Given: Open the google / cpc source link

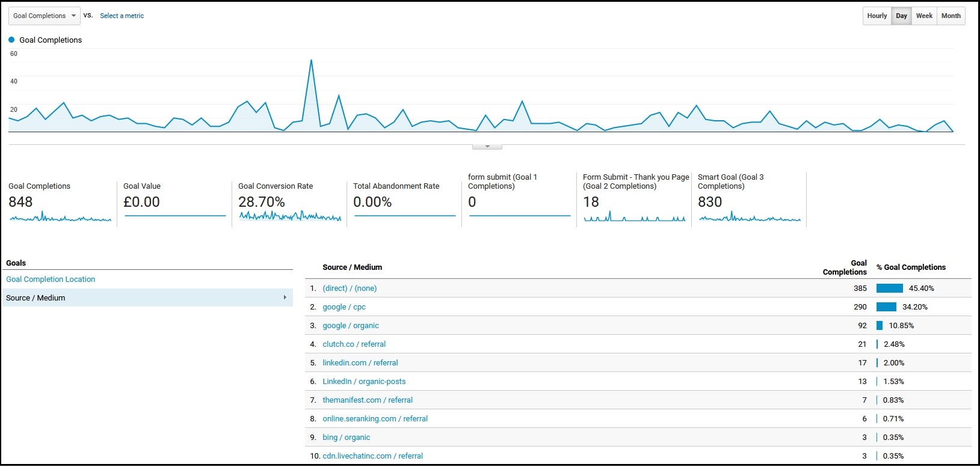Looking at the screenshot, I should [344, 307].
